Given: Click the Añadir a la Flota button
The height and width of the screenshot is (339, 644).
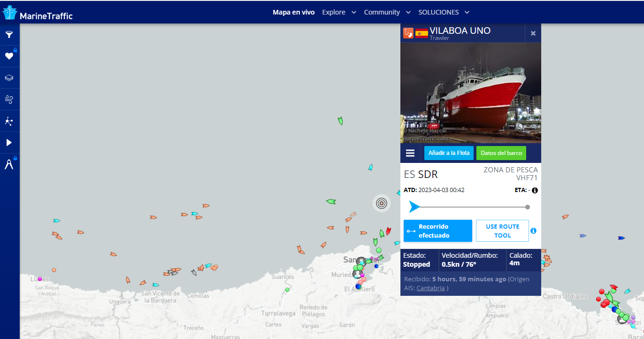Looking at the screenshot, I should tap(449, 153).
